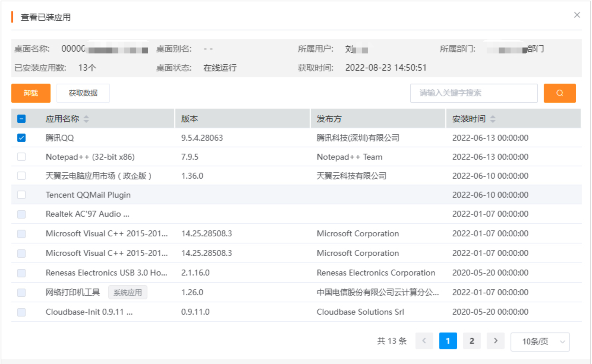The width and height of the screenshot is (592, 364).
Task: Sort the 安装时间 column ascending
Action: [x=494, y=116]
